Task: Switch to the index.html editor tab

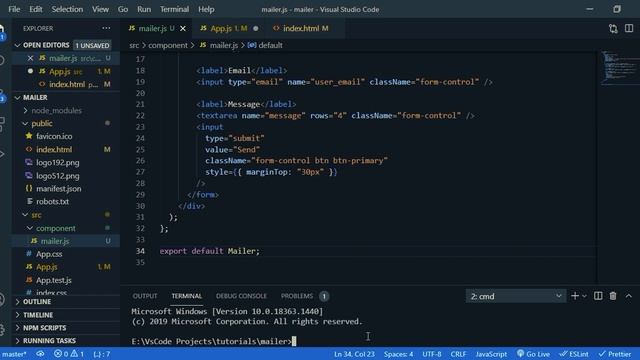Action: pyautogui.click(x=305, y=29)
